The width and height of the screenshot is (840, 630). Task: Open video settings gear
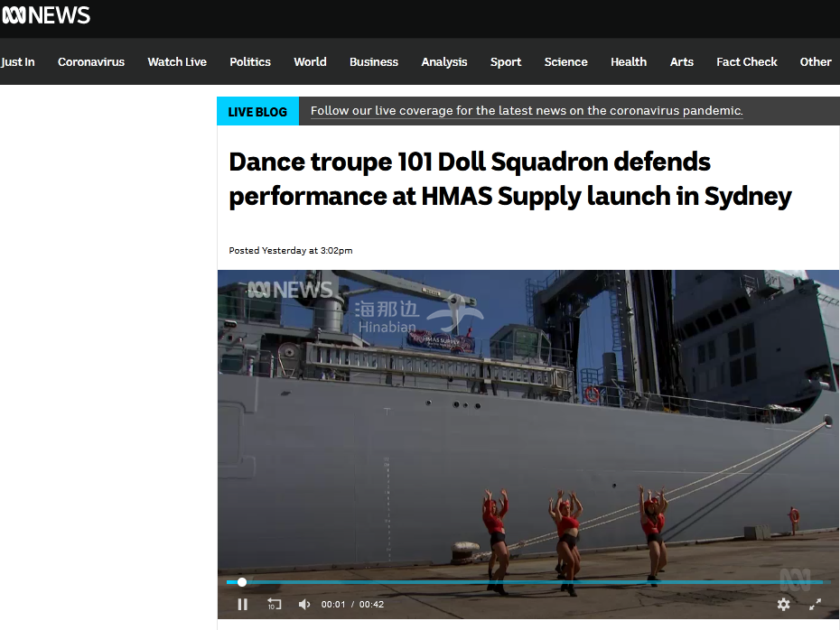coord(783,605)
